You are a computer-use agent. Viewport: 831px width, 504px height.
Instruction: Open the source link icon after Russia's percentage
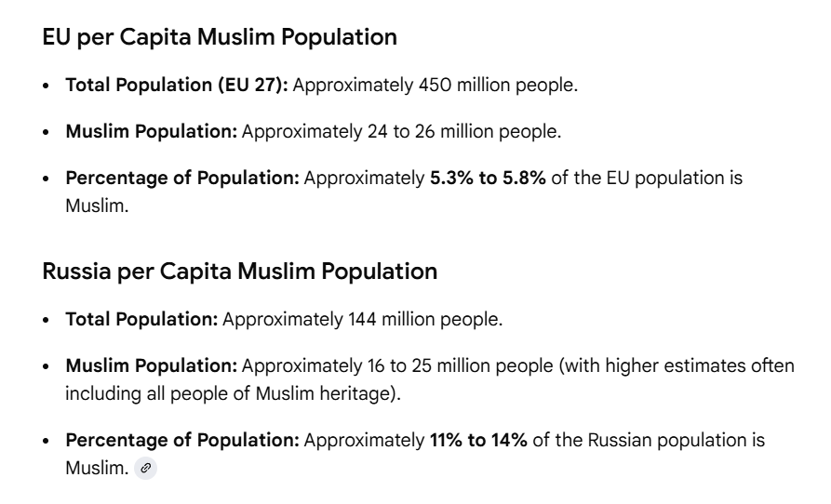coord(145,468)
